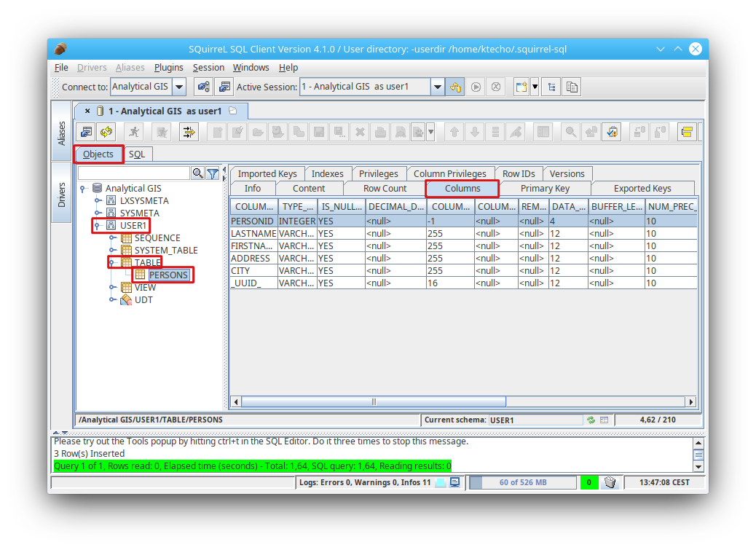756x550 pixels.
Task: Click the circled X stop icon in main toolbar
Action: point(496,87)
